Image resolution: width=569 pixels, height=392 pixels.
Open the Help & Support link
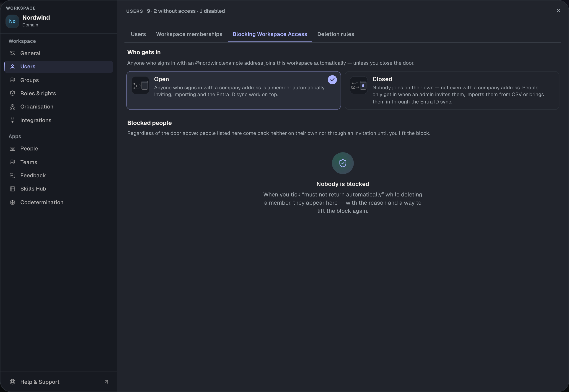click(x=58, y=382)
